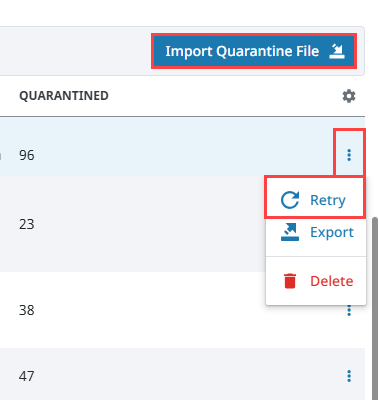Viewport: 380px width, 400px height.
Task: Choose Export in the actions menu
Action: coord(316,232)
